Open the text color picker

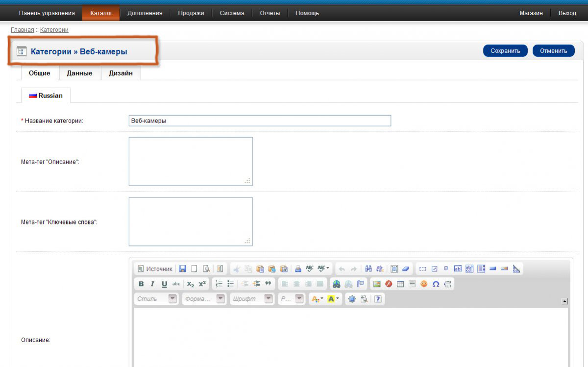318,299
